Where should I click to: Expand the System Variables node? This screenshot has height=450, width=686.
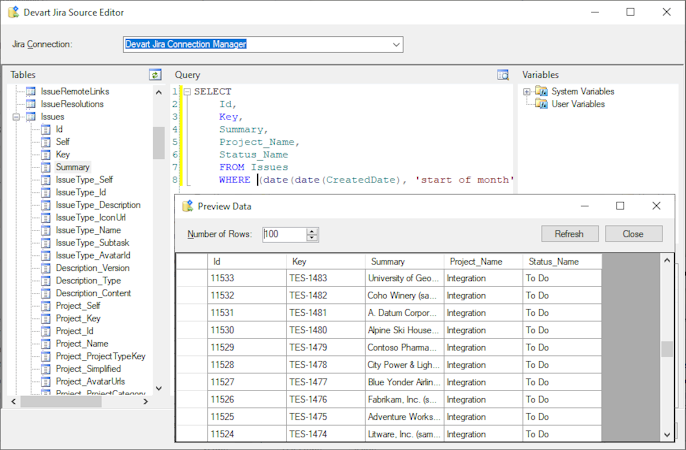(x=527, y=92)
